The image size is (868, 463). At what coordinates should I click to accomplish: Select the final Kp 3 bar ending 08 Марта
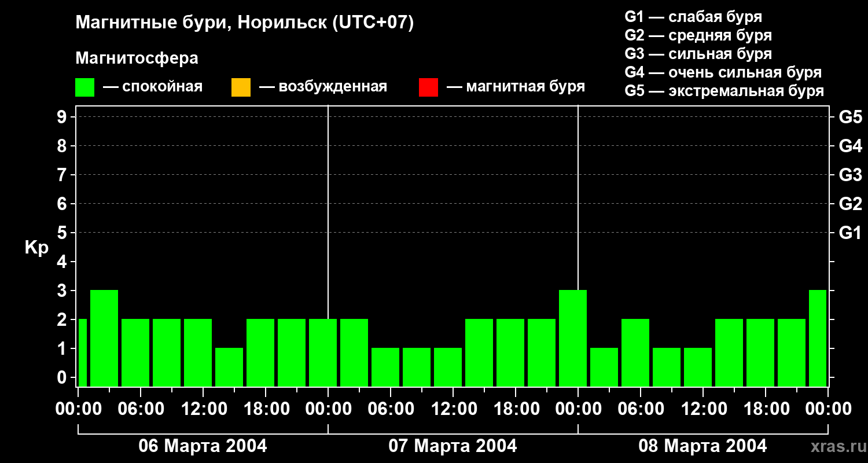(818, 338)
